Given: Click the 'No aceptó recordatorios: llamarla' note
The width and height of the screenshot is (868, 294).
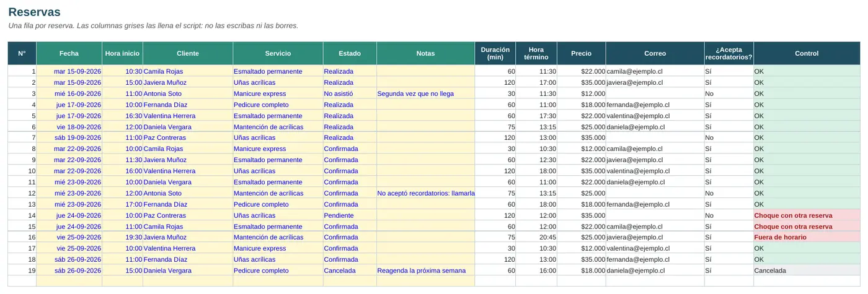Looking at the screenshot, I should (425, 193).
